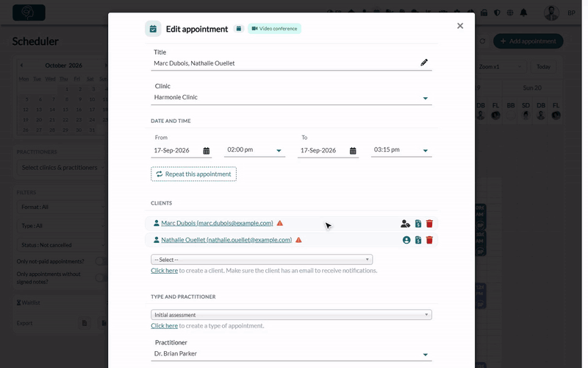Open the user avatar profile menu
This screenshot has height=368, width=588.
pyautogui.click(x=552, y=13)
